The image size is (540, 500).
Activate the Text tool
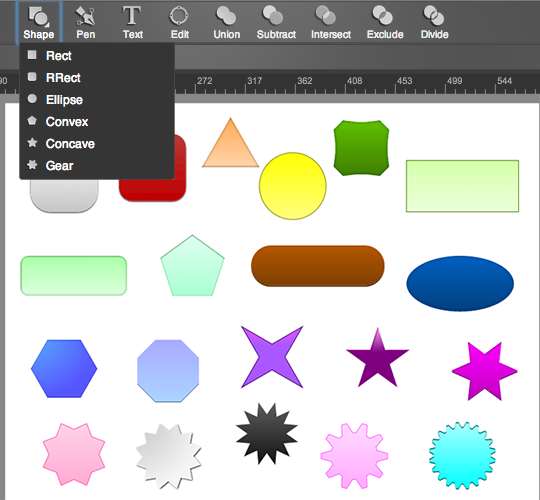[x=133, y=22]
